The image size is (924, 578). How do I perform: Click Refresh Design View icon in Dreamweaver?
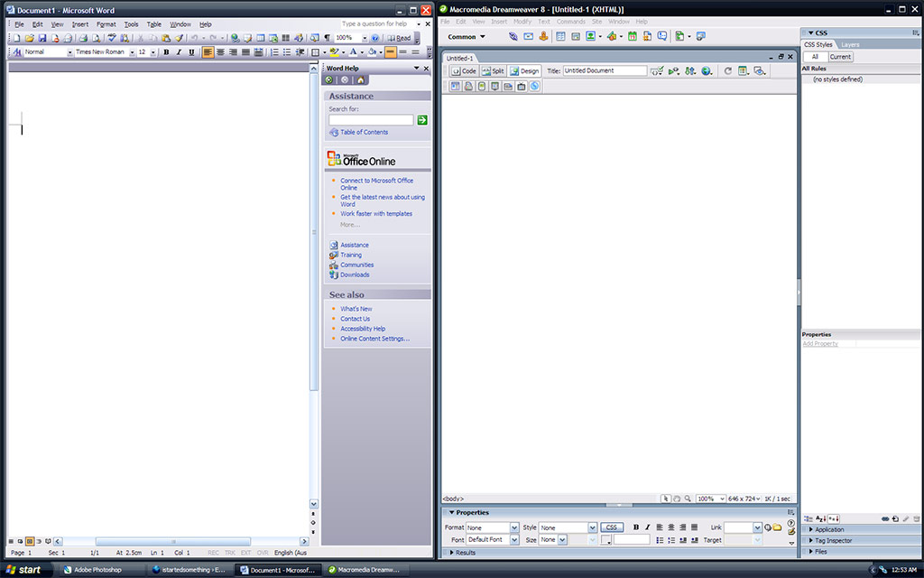click(x=728, y=70)
